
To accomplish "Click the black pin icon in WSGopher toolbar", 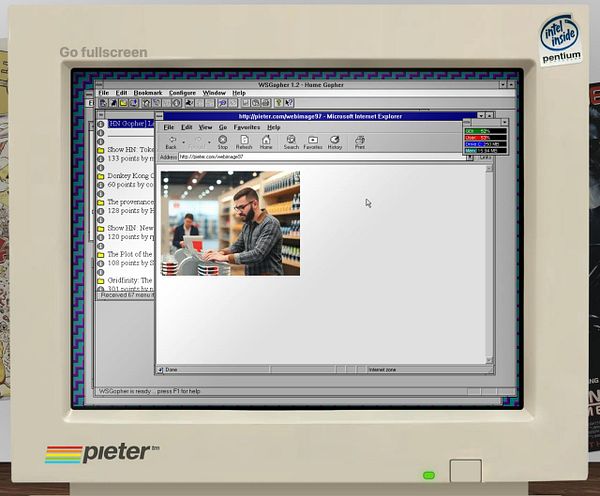I will [x=113, y=103].
